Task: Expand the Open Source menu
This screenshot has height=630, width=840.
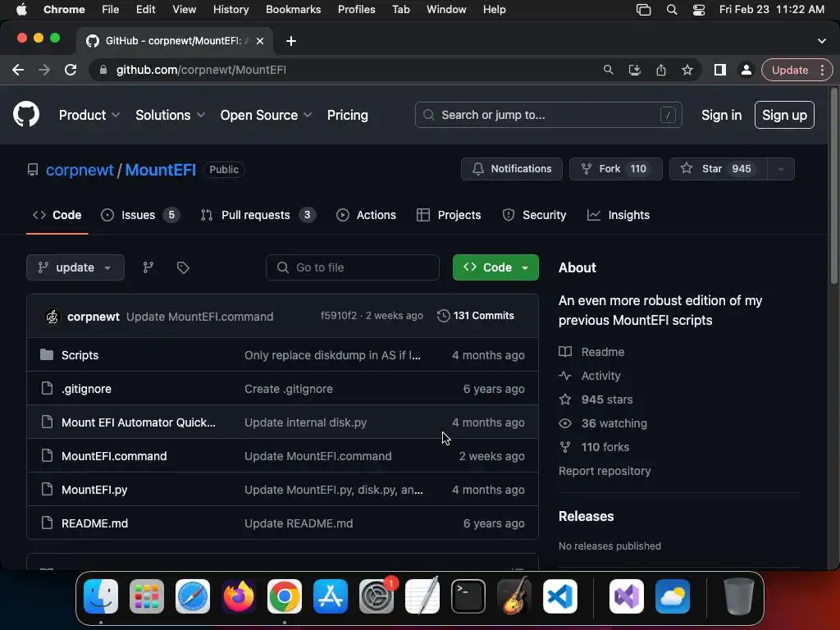Action: tap(266, 115)
